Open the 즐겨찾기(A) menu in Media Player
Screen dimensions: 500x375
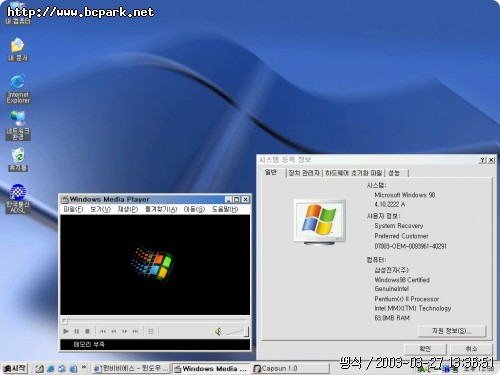click(x=161, y=209)
